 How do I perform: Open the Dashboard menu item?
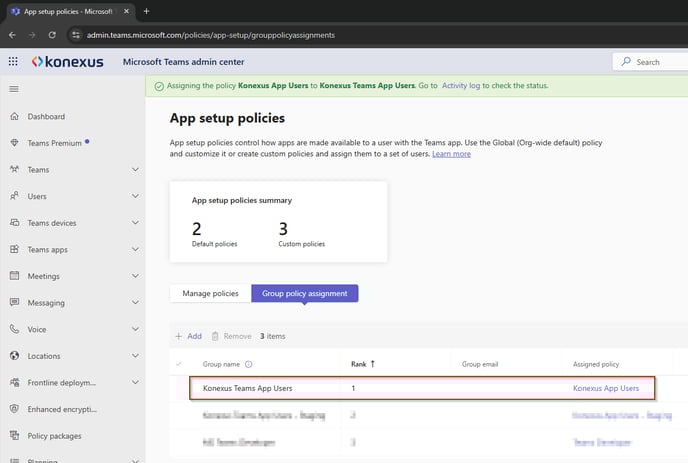(46, 116)
